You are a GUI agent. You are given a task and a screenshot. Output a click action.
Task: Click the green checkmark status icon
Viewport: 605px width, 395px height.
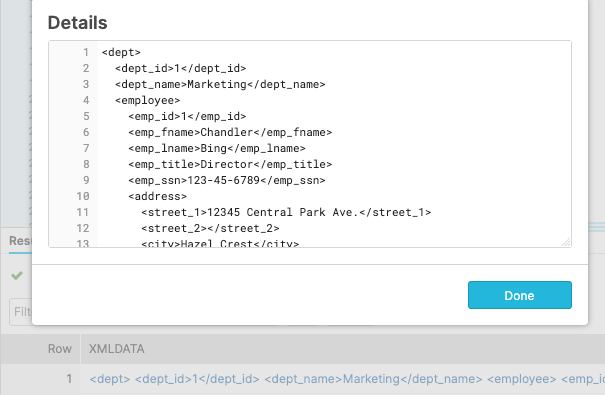[x=17, y=275]
